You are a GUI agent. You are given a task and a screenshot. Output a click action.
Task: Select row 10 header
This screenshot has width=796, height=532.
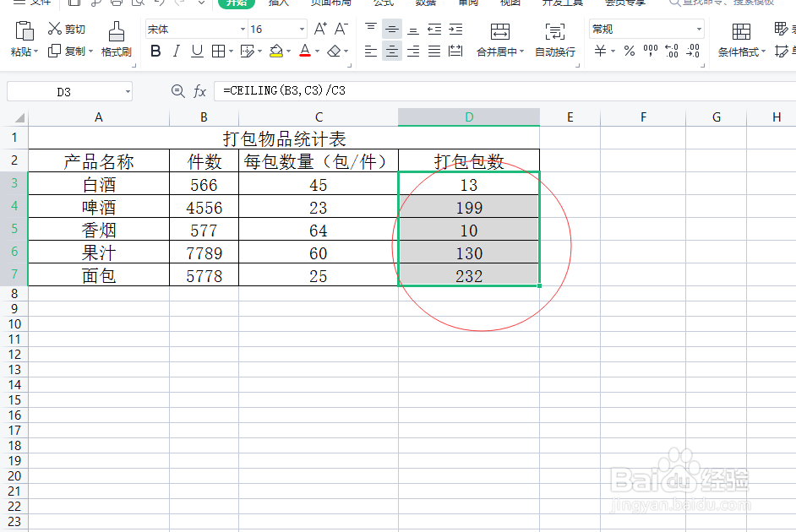tap(14, 324)
